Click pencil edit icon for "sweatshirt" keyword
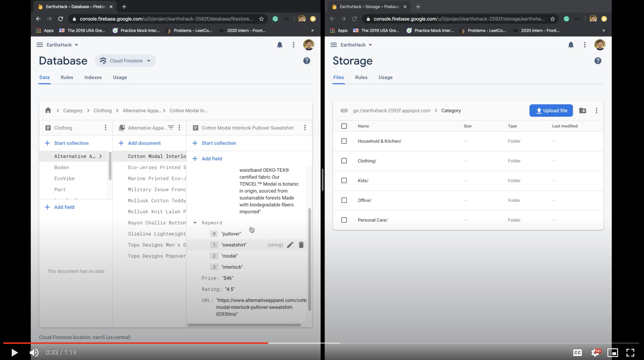The height and width of the screenshot is (360, 644). (x=290, y=245)
